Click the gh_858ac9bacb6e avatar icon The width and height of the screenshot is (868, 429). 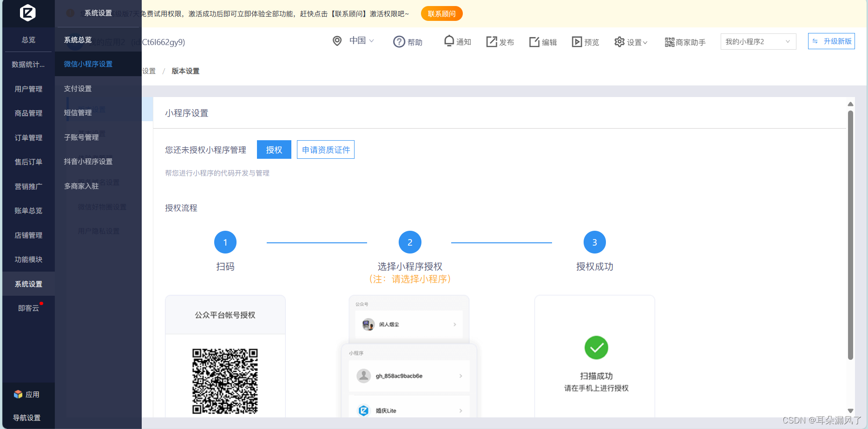click(x=364, y=376)
